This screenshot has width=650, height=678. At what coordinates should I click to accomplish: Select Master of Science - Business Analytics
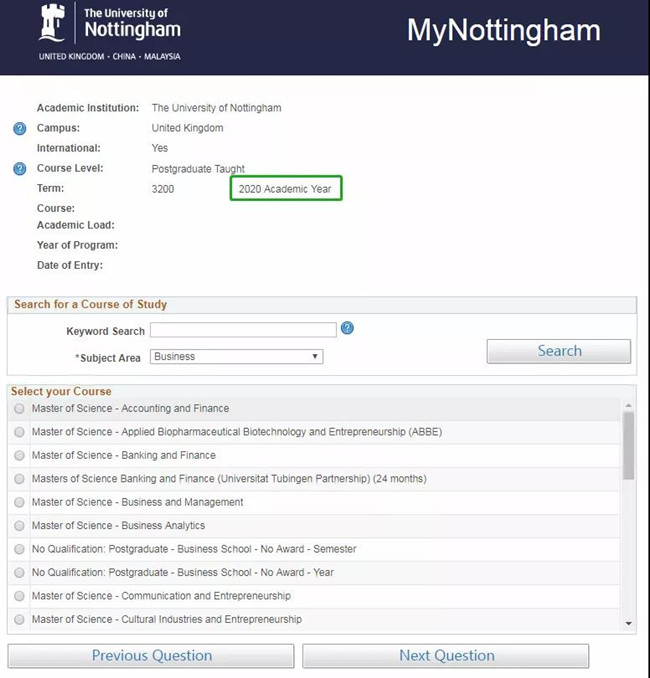19,526
